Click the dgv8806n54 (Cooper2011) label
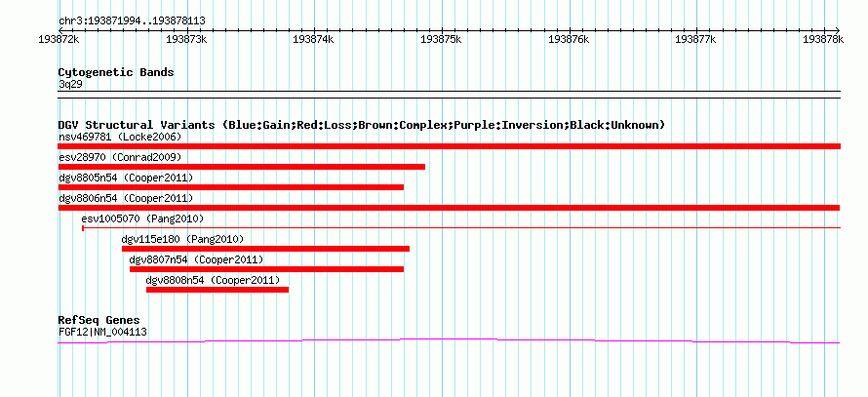 tap(126, 198)
